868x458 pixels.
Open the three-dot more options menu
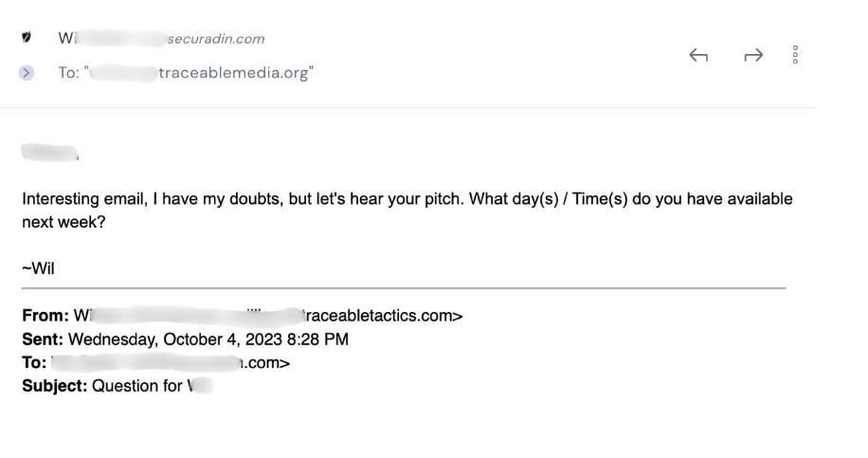795,54
